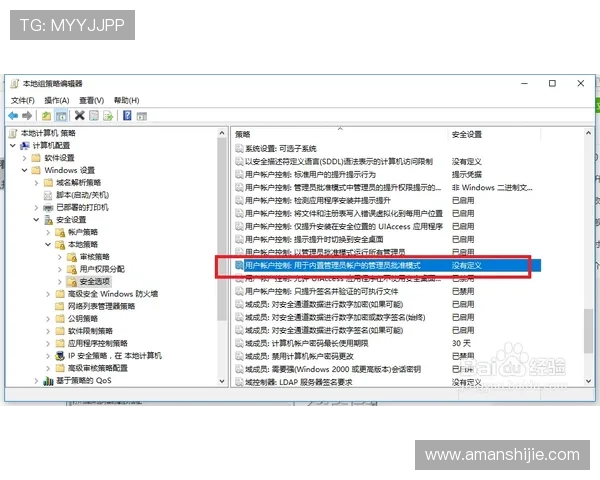
Task: Click the 基于策略的 QoS chart icon
Action: [x=48, y=380]
